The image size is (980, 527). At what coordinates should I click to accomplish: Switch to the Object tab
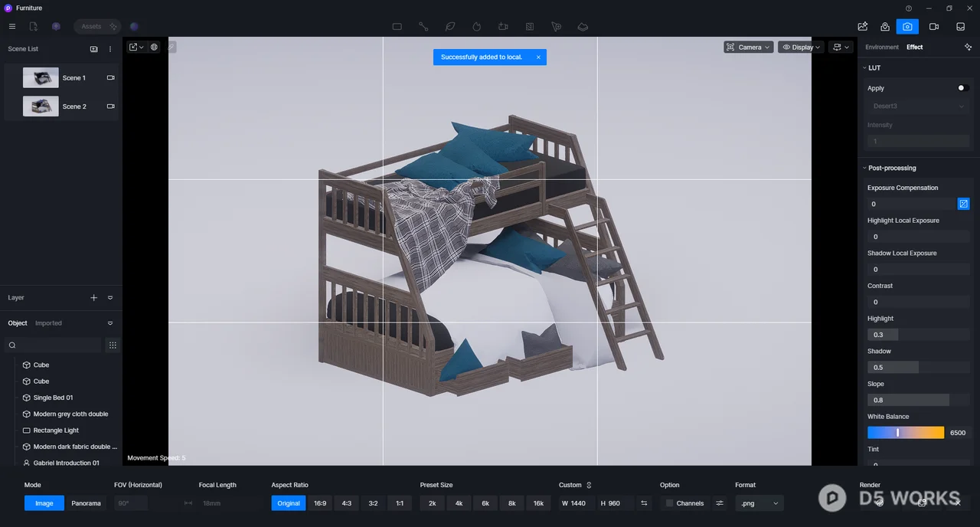coord(18,323)
